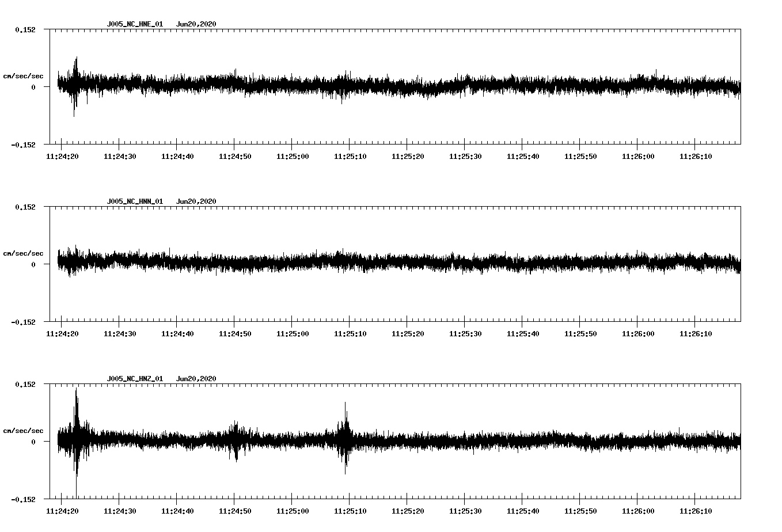The width and height of the screenshot is (782, 532).
Task: Click the 0.152 upper limit on HNN axis
Action: coord(25,207)
